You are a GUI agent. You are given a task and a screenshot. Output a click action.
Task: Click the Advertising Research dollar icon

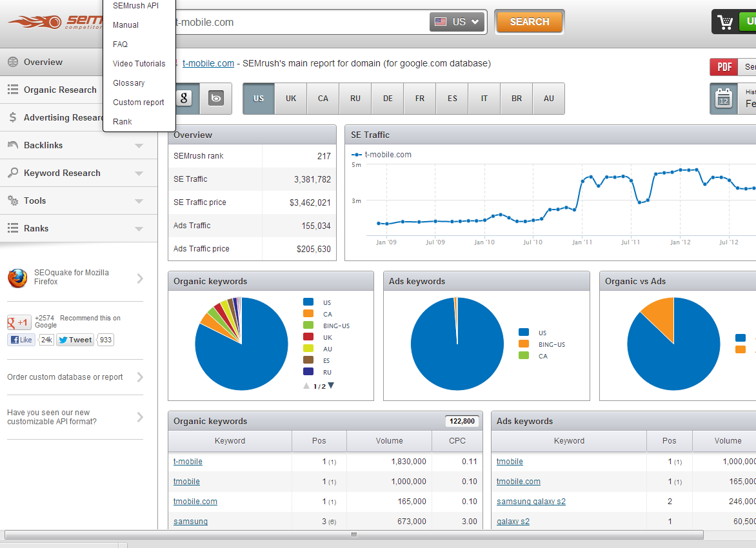tap(13, 117)
